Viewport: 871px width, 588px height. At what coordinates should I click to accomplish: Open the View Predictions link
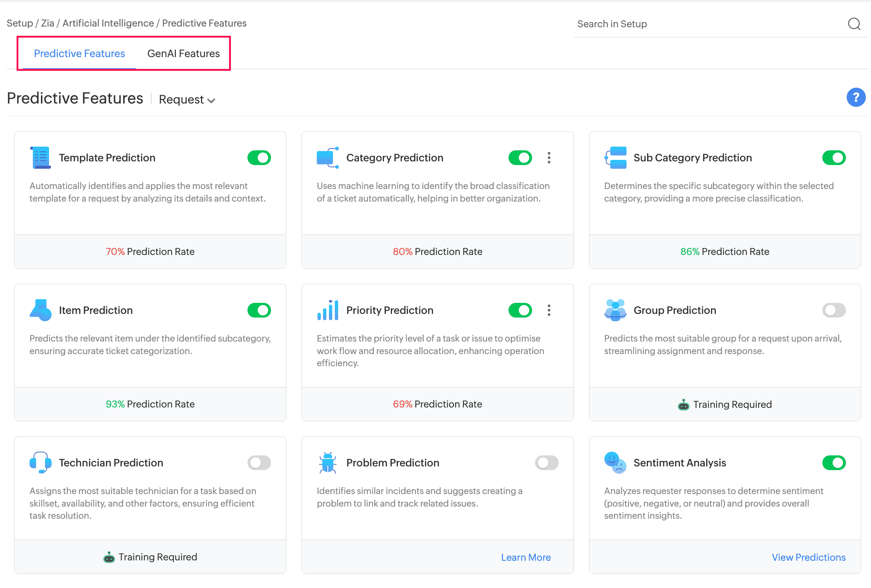[808, 557]
